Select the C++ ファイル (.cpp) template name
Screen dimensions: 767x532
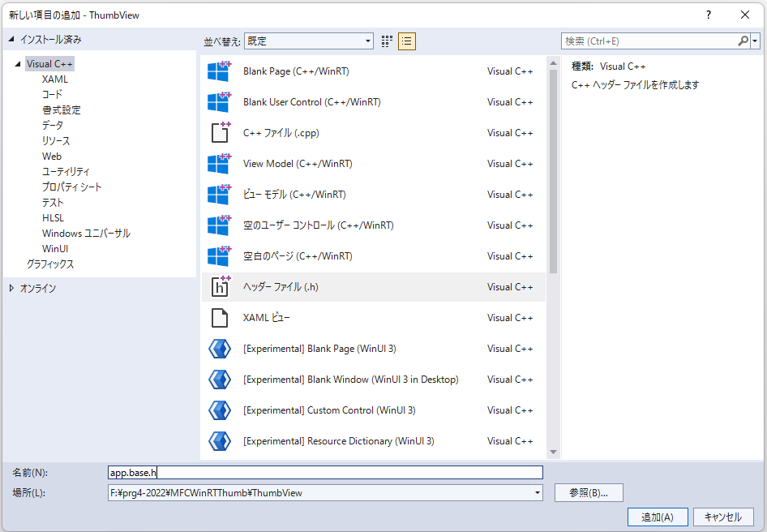[281, 133]
